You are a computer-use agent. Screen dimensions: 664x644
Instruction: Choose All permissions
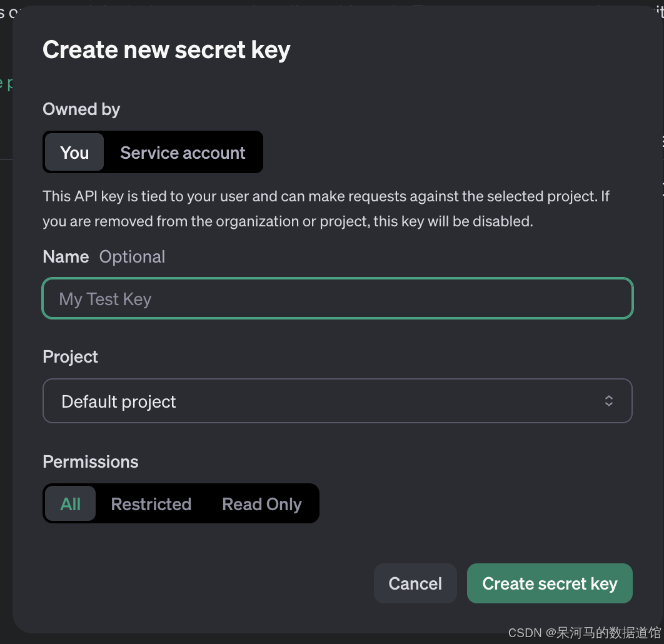[71, 504]
